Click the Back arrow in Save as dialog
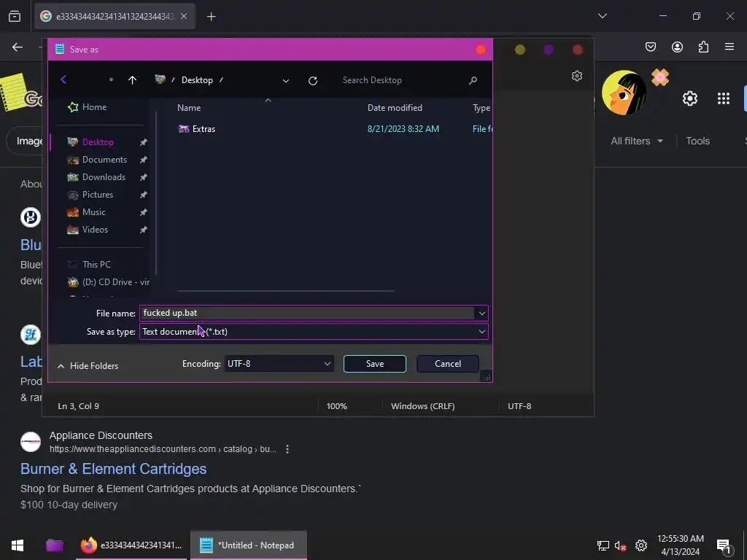 pyautogui.click(x=64, y=80)
